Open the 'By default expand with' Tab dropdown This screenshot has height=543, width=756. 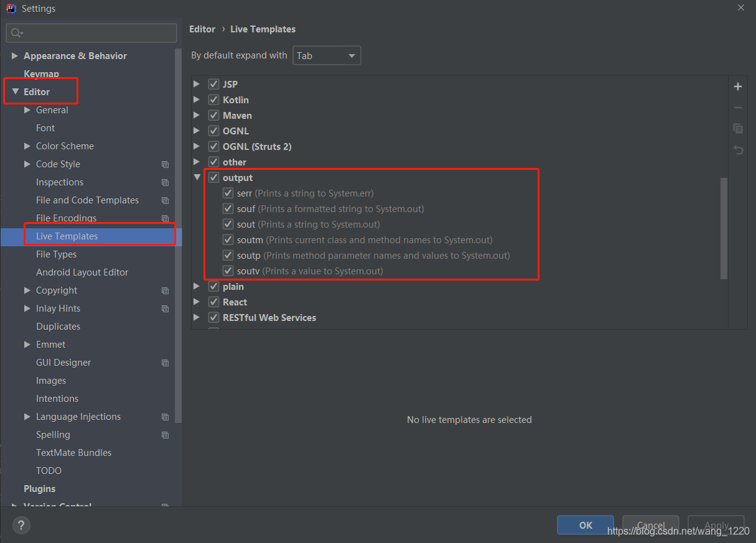(327, 55)
